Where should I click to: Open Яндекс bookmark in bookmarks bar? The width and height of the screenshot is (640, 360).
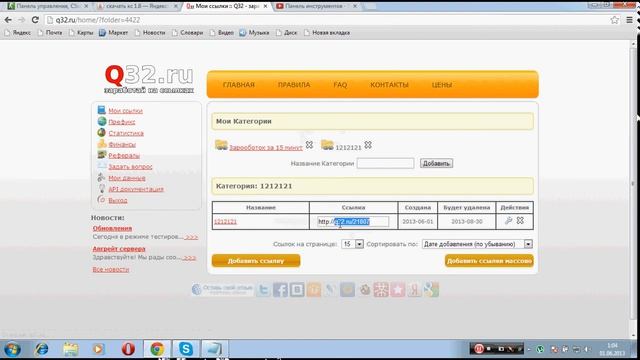[18, 33]
